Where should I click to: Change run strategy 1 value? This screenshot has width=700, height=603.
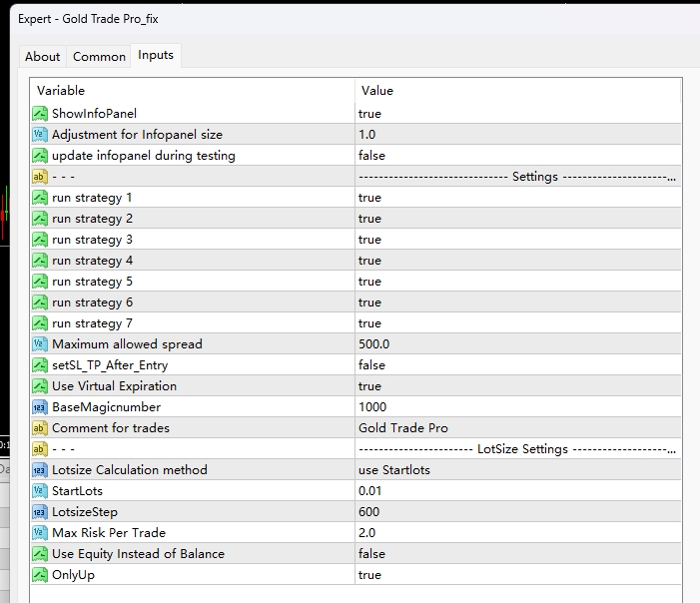518,198
